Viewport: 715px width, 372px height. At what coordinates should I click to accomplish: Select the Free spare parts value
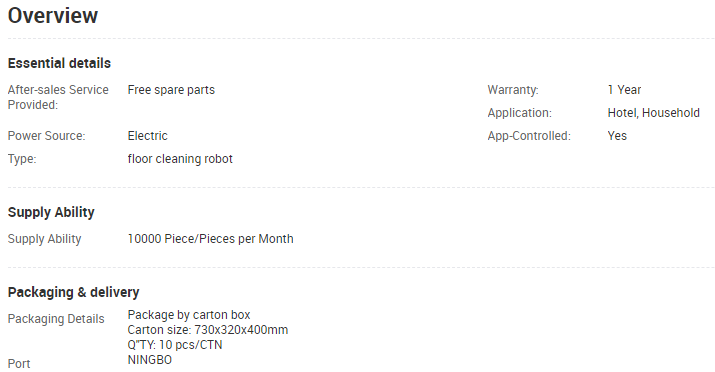(x=171, y=90)
